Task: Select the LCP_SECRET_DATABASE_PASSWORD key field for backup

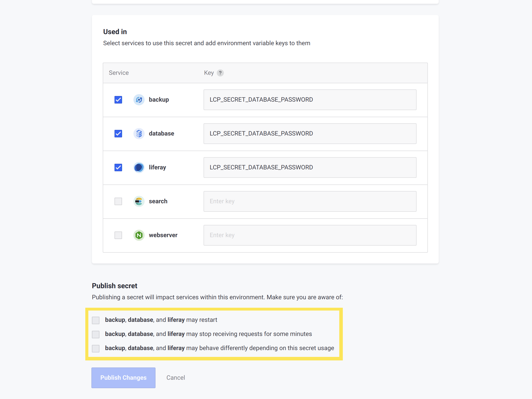Action: pos(310,99)
